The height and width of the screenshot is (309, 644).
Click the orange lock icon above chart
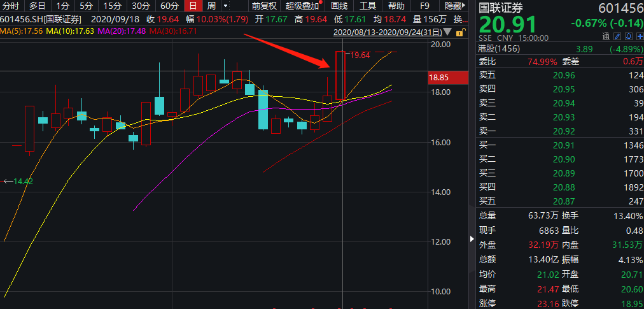point(459,31)
